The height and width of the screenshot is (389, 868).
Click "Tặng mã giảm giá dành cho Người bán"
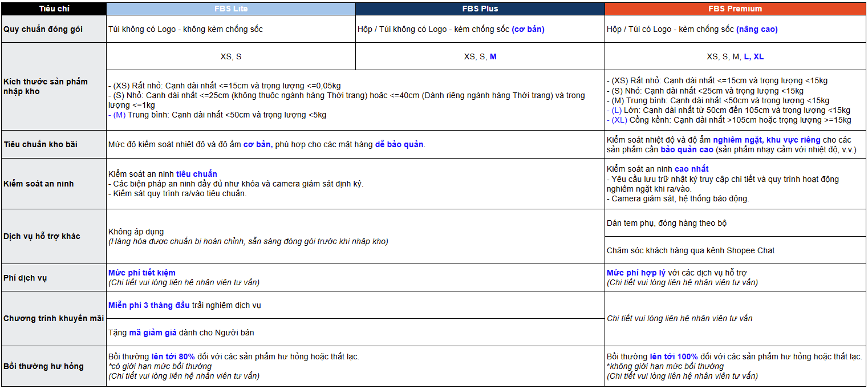pyautogui.click(x=181, y=333)
